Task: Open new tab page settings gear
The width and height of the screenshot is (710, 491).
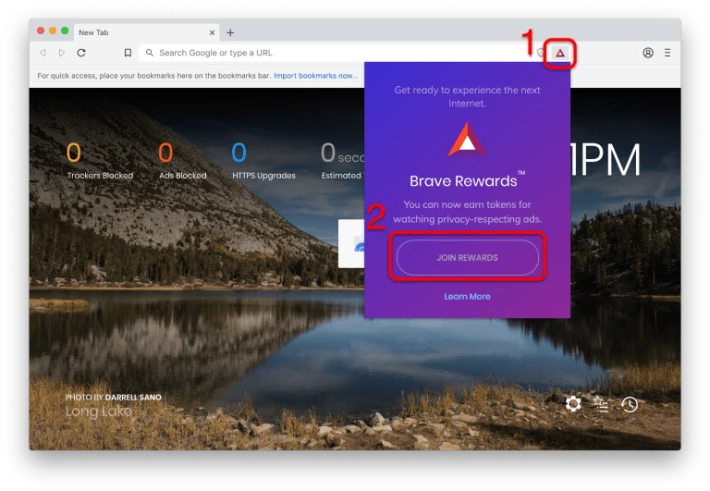Action: click(x=573, y=404)
